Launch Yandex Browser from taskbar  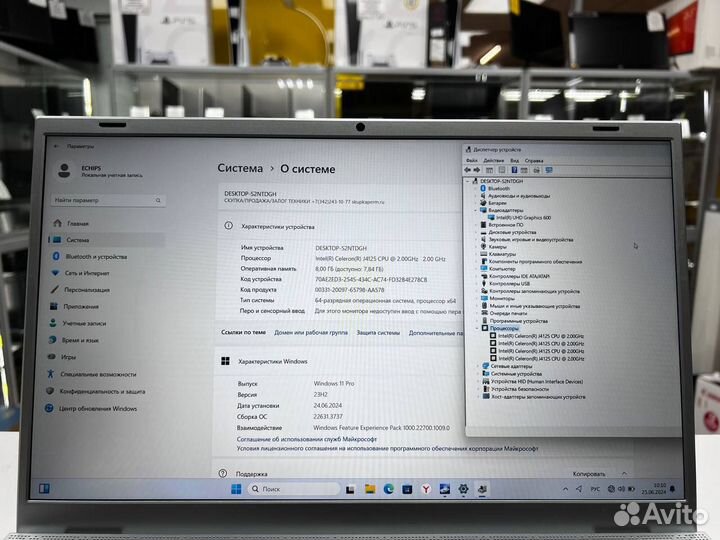tap(426, 489)
